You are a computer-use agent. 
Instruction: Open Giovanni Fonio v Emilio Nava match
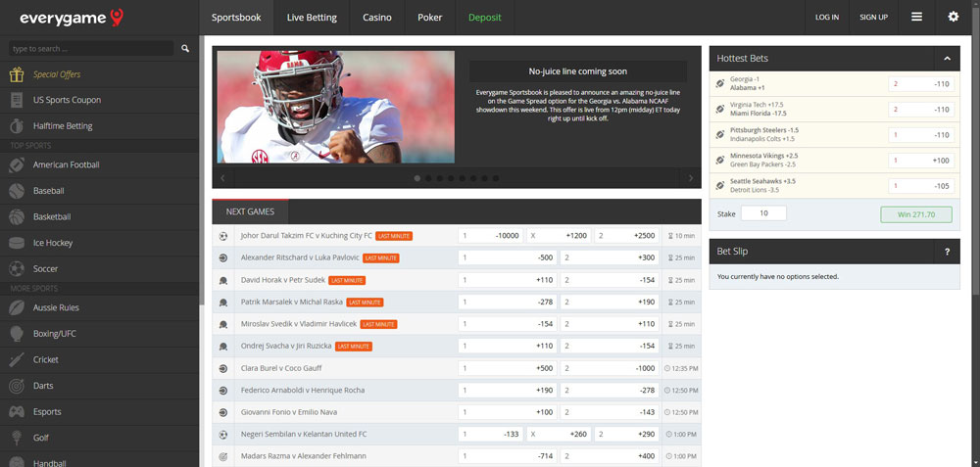[290, 412]
